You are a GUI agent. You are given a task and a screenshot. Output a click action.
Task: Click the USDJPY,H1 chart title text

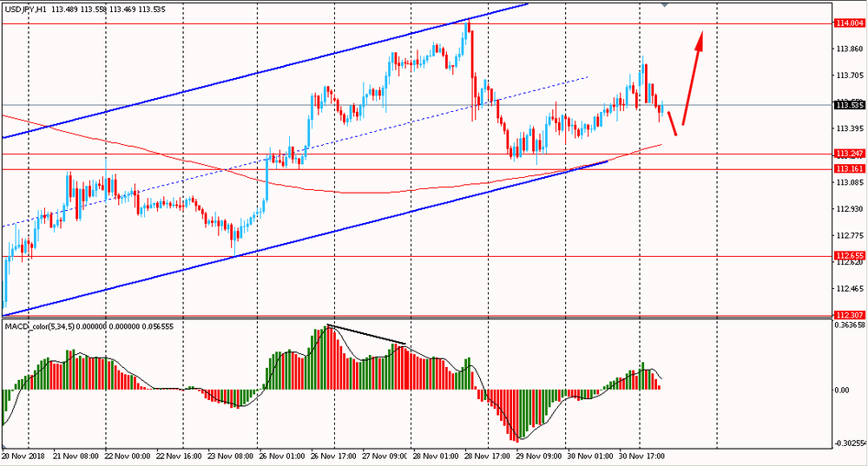25,10
